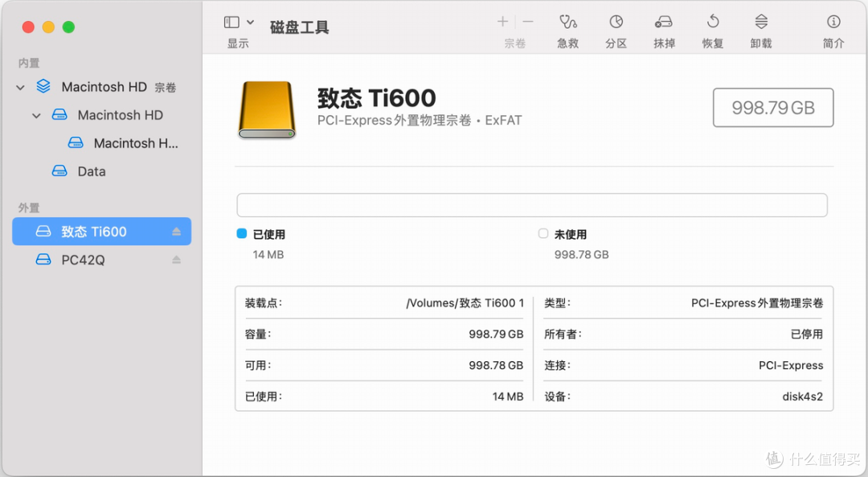Click the device identifier disk4s2
Viewport: 868px width, 477px height.
[x=803, y=397]
